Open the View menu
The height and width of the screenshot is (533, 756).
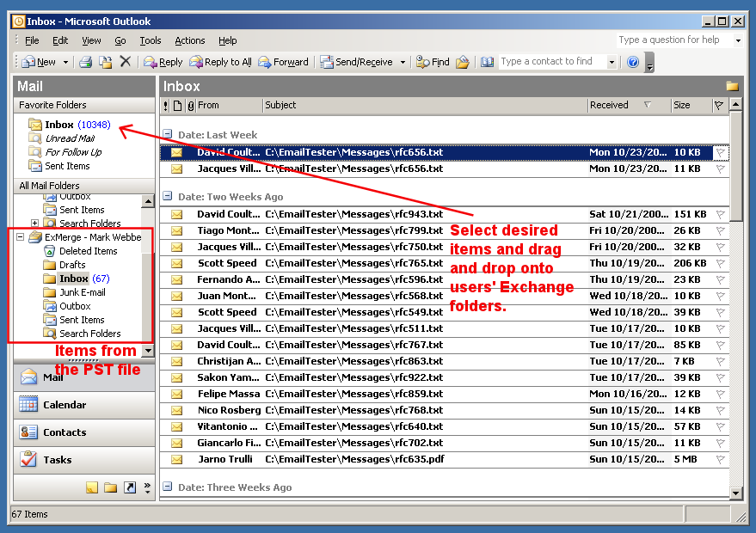click(x=91, y=40)
